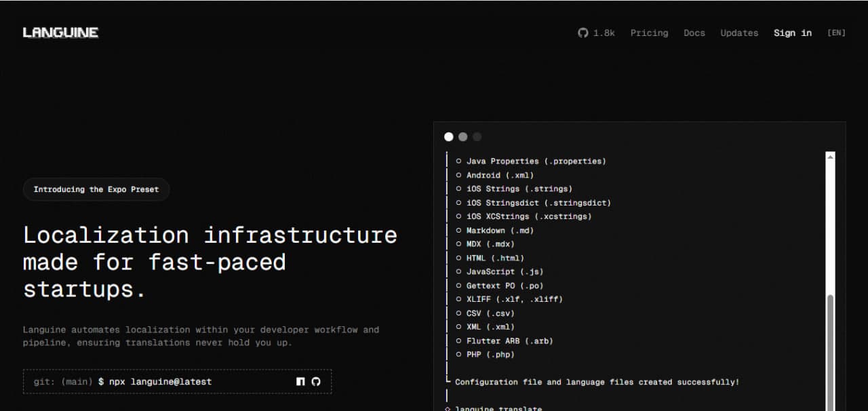Click the GitHub icon in the npx command box
The height and width of the screenshot is (411, 868).
point(316,382)
